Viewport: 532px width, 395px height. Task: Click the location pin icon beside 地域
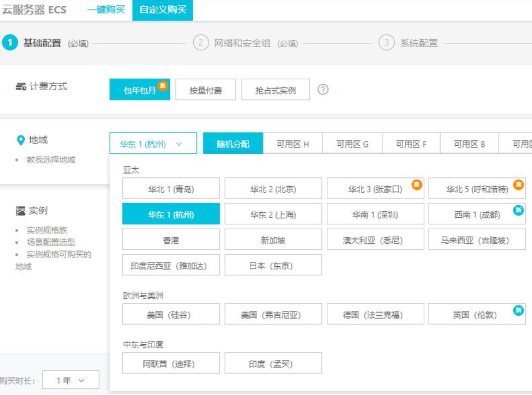click(21, 140)
